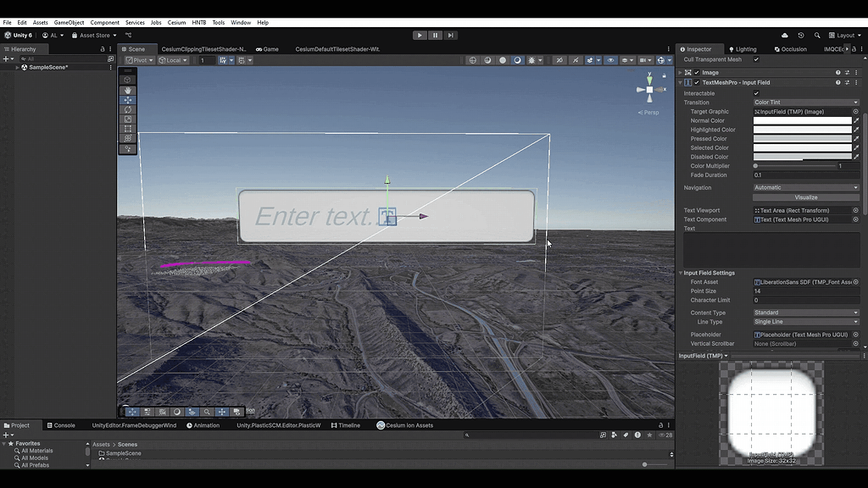
Task: Disable the Image component checkbox
Action: [x=696, y=73]
